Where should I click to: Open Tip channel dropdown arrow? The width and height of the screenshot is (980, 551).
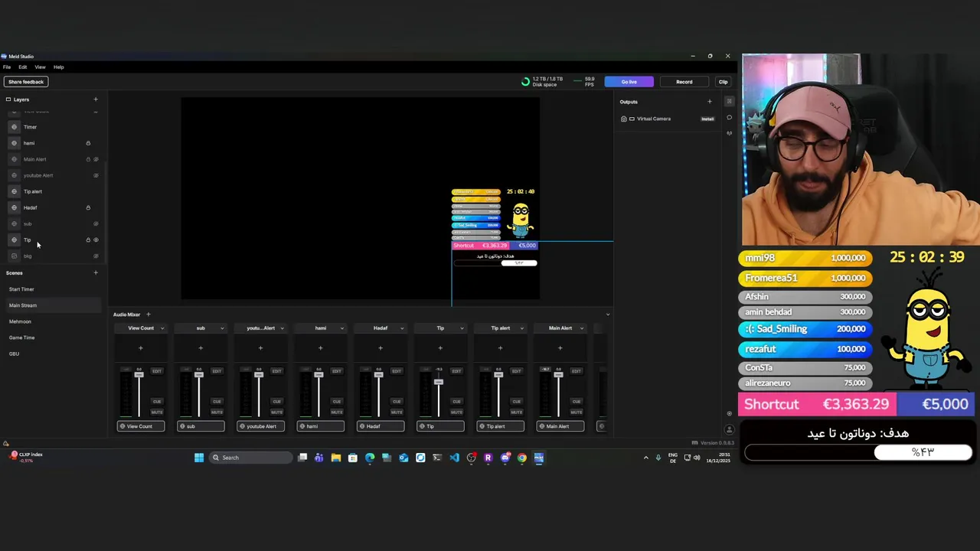point(462,328)
